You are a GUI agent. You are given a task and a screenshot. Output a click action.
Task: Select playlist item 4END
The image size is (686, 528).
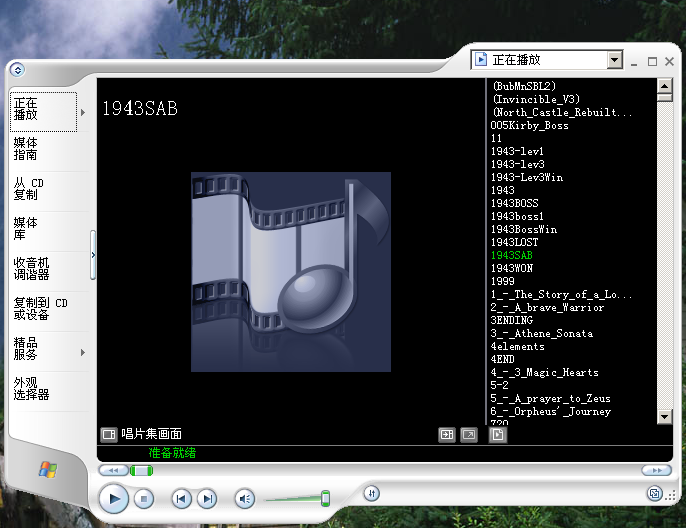[x=502, y=359]
